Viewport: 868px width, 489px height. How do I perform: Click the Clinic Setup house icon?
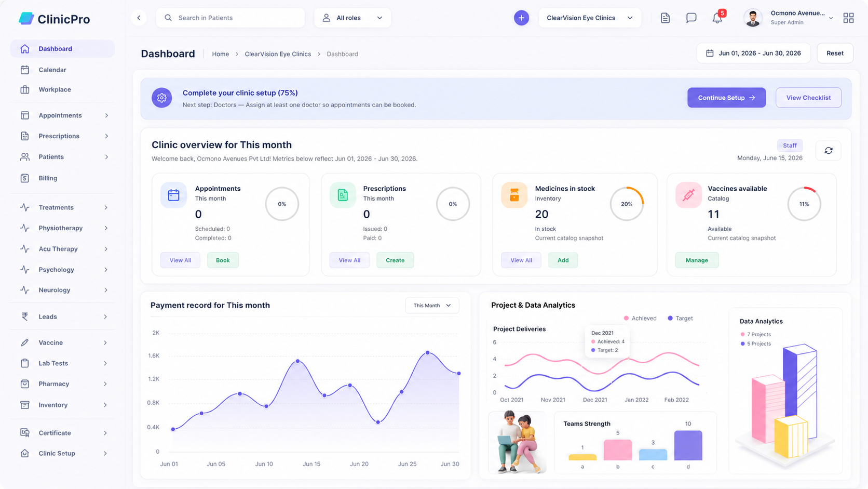[24, 453]
